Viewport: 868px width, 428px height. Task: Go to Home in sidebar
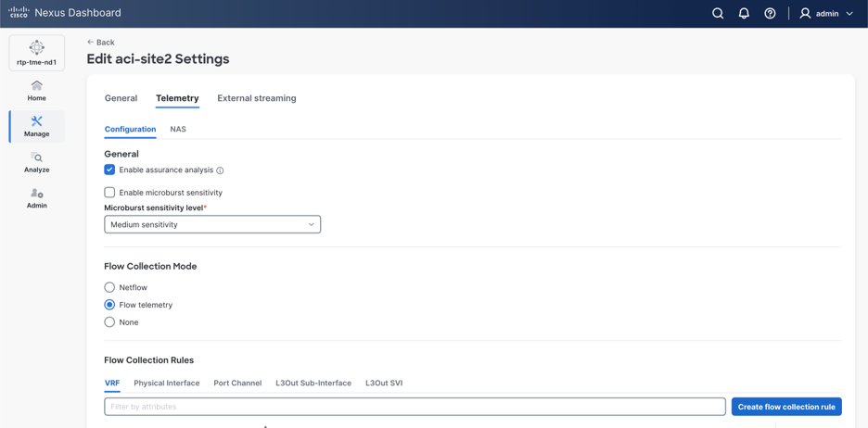(x=36, y=91)
